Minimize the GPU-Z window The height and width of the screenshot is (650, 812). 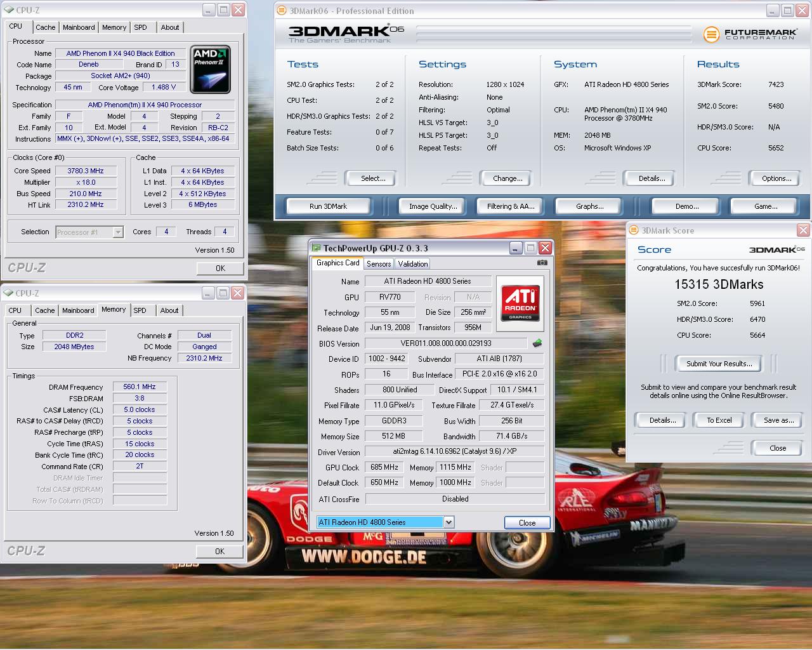516,248
